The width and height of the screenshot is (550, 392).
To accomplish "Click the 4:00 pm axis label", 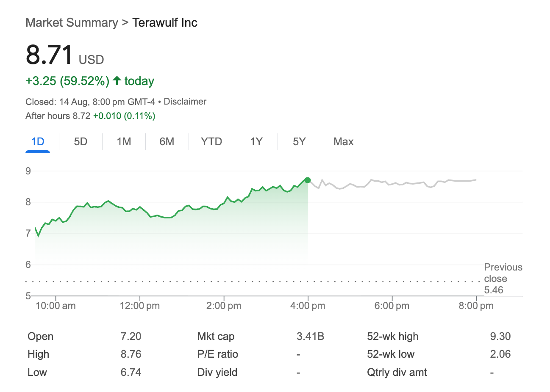I will pyautogui.click(x=308, y=306).
